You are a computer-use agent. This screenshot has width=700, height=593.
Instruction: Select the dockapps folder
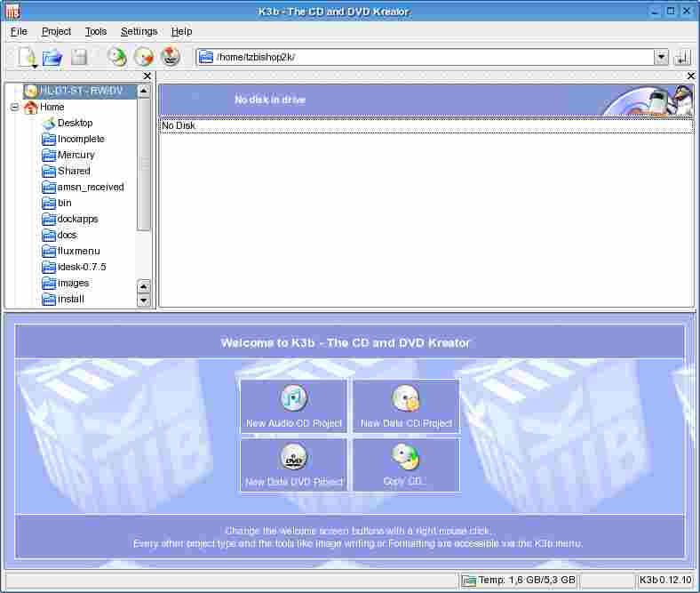70,219
